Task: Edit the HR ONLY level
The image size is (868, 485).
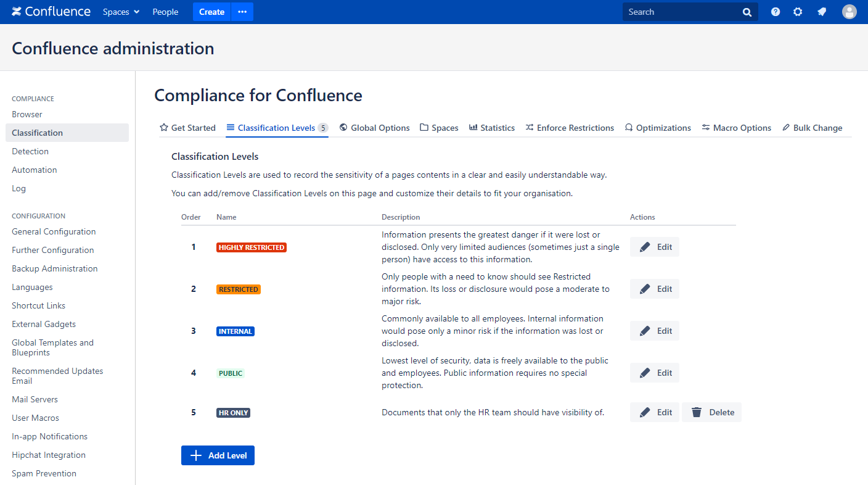Action: pyautogui.click(x=655, y=412)
